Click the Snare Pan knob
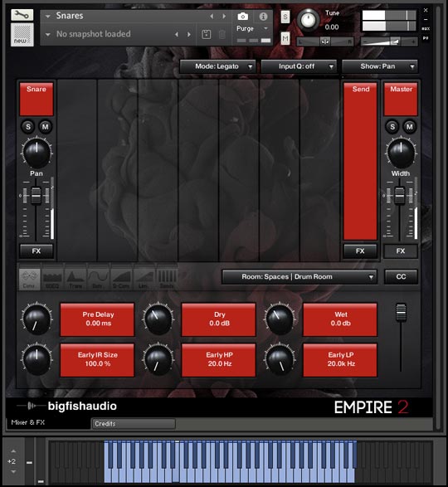448x487 pixels. [37, 153]
